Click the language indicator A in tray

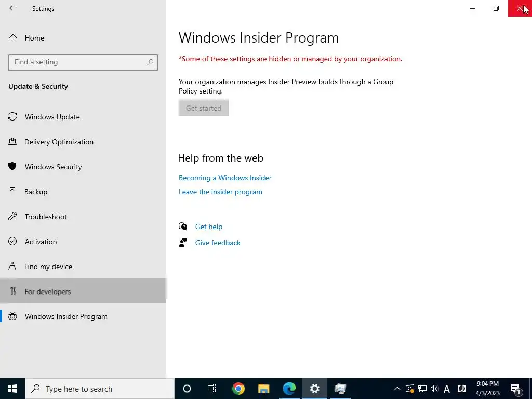point(447,389)
